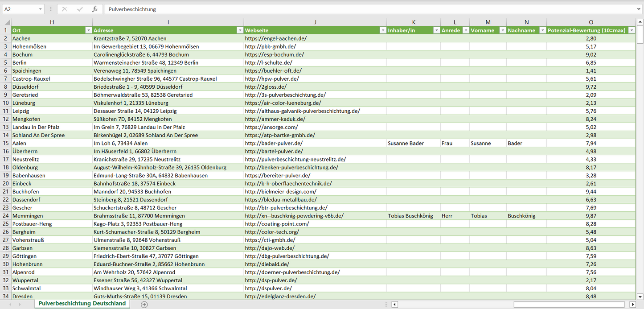
Task: Click the horizontal scrollbar right arrow
Action: coord(632,304)
